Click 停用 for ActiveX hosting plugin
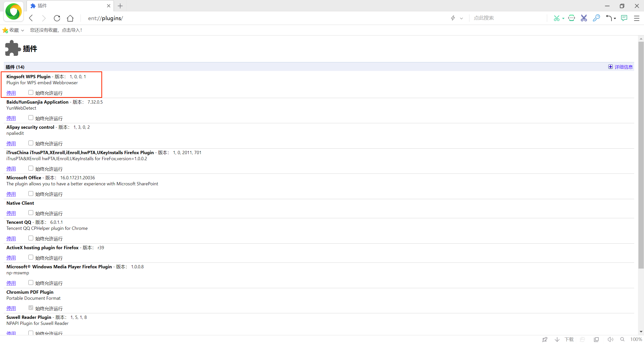 (11, 258)
